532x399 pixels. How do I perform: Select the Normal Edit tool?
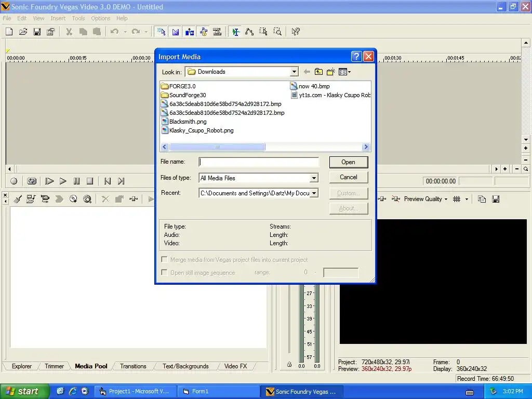tap(235, 32)
